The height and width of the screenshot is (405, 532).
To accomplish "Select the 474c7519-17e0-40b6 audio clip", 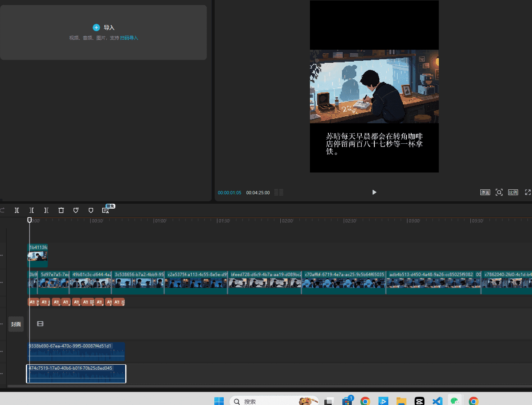I will coord(76,374).
